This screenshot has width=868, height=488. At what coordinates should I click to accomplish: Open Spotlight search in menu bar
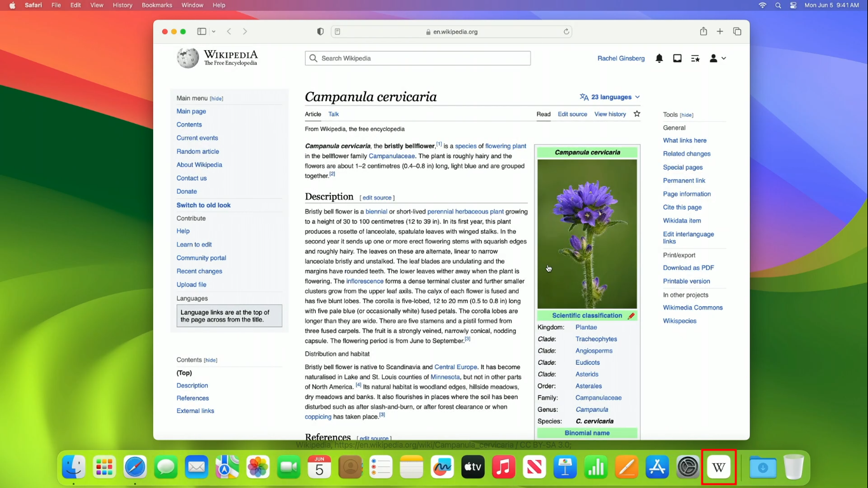(x=778, y=5)
